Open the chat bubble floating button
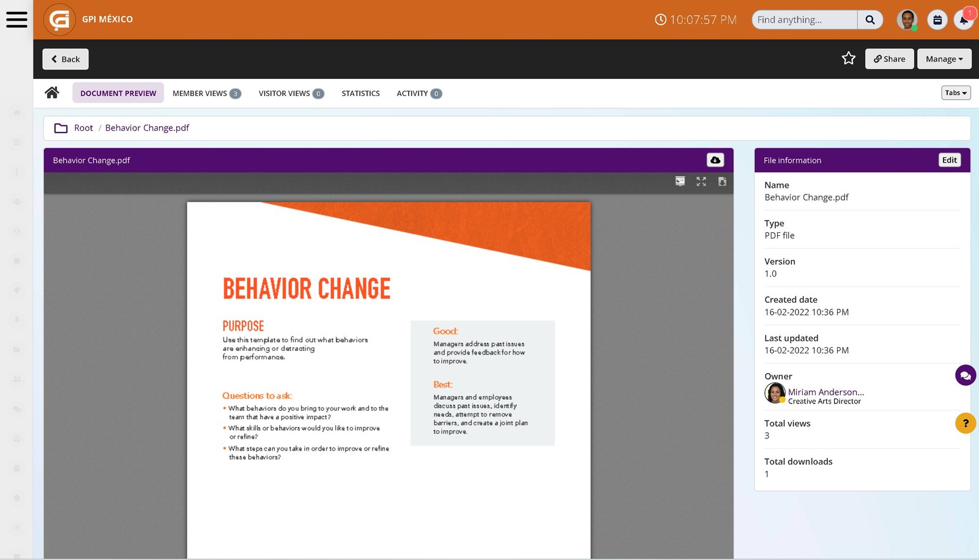The height and width of the screenshot is (560, 979). tap(965, 375)
